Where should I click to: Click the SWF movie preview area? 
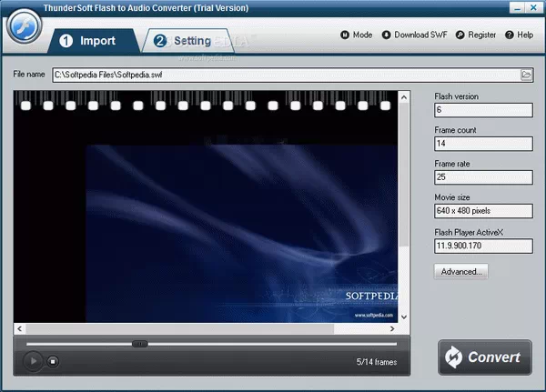click(x=206, y=206)
